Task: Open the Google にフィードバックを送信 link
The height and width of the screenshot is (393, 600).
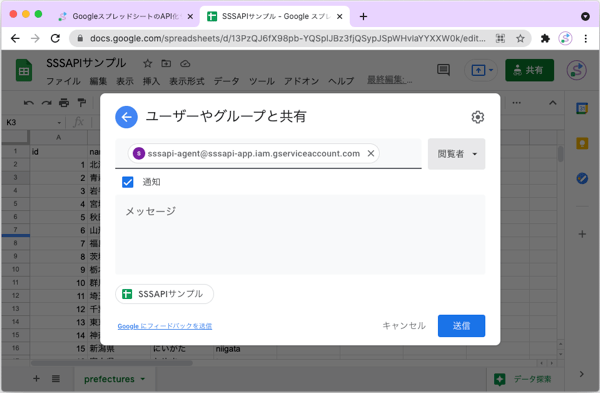Action: click(165, 326)
